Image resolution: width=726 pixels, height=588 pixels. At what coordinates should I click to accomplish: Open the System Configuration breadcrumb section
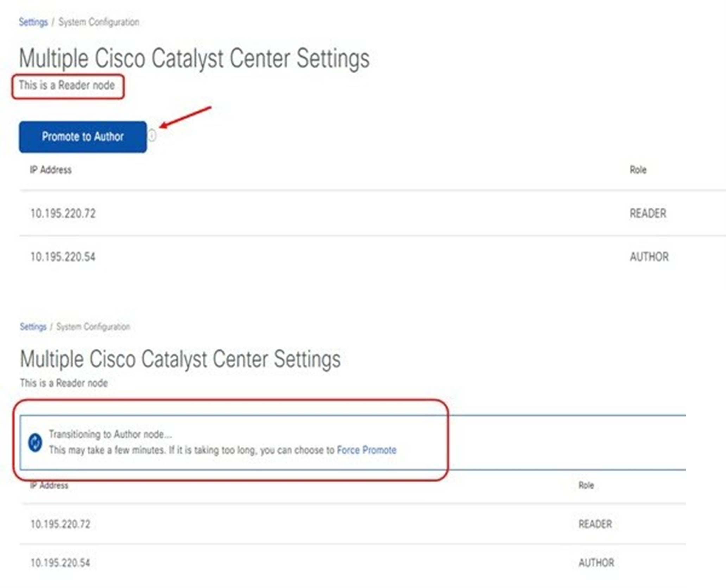(x=99, y=22)
